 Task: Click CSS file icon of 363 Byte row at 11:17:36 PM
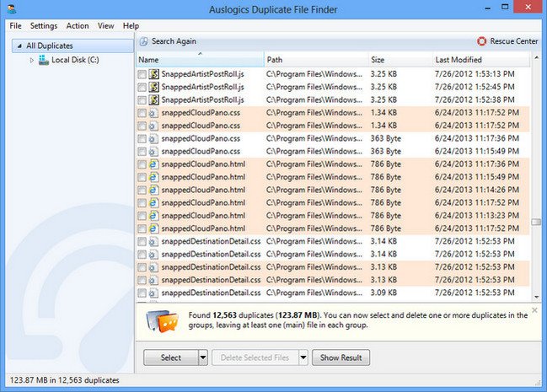click(153, 138)
